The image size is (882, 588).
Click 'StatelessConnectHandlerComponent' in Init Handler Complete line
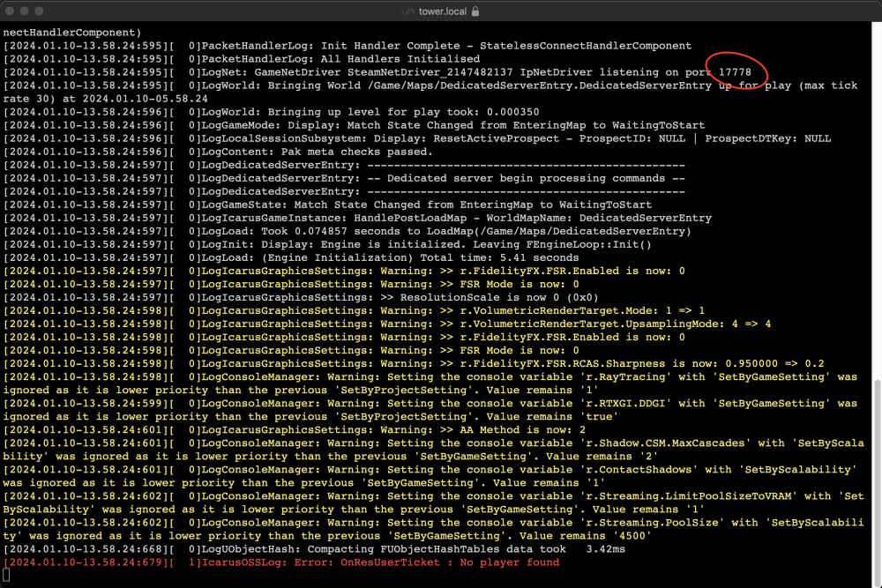pos(586,46)
